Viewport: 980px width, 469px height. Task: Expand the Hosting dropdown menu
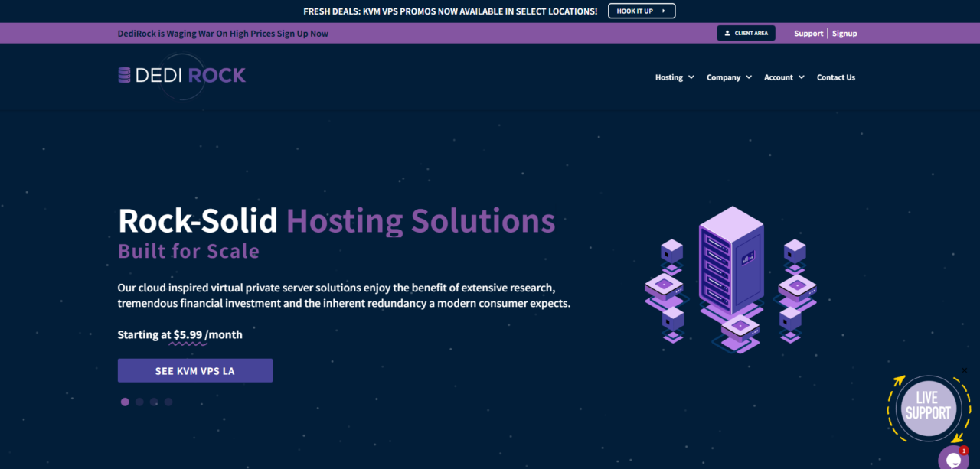click(674, 77)
